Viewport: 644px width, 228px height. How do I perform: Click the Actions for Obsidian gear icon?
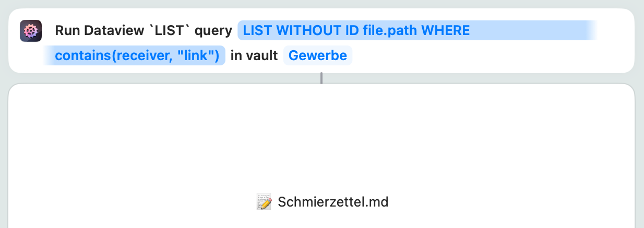(x=31, y=31)
